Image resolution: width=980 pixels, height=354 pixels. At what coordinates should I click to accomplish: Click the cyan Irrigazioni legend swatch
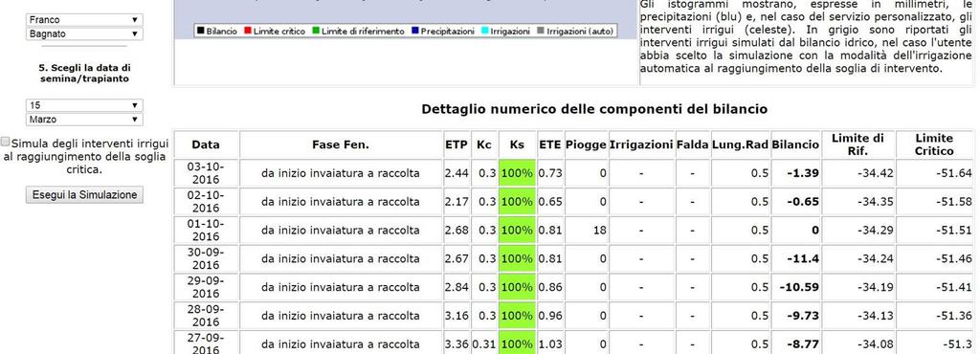[x=484, y=31]
